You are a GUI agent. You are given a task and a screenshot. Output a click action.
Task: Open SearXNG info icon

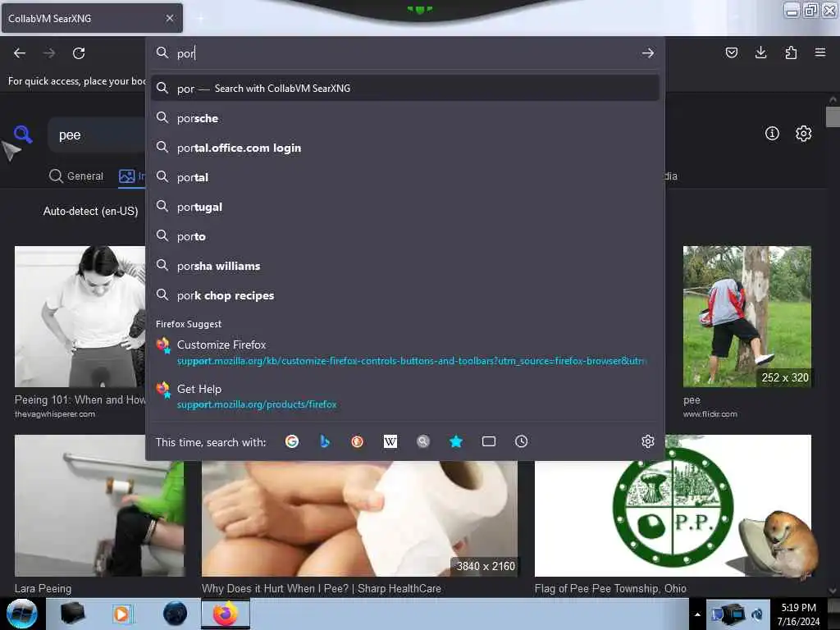(772, 134)
